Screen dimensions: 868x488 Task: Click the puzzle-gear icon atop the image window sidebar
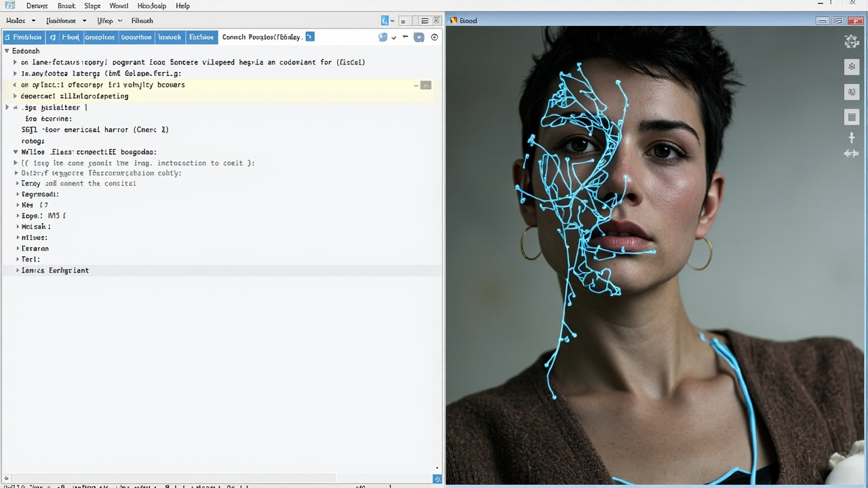[851, 42]
